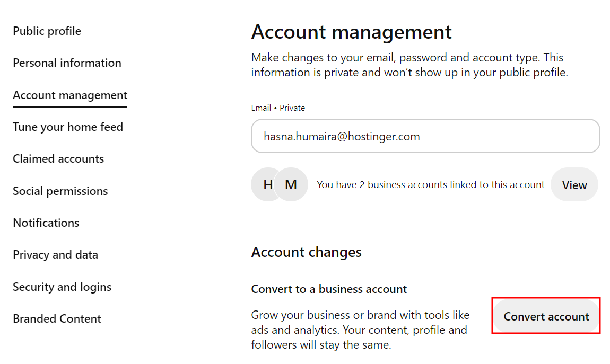Open the Notifications settings
The width and height of the screenshot is (610, 364).
click(46, 223)
